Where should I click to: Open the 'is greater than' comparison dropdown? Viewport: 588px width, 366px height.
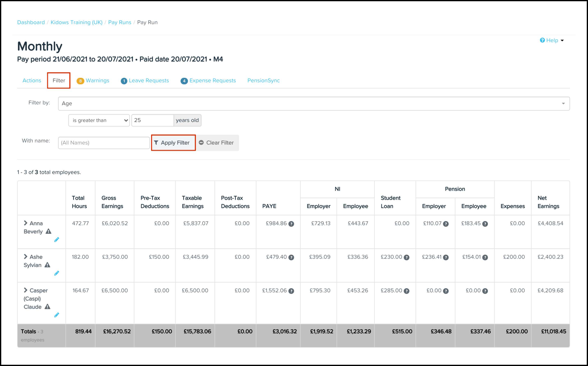(99, 120)
